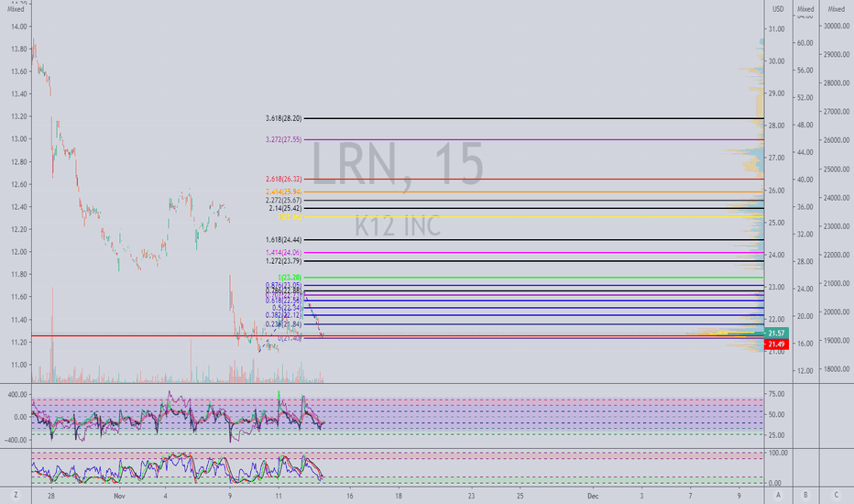854x504 pixels.
Task: Select the 2.272(25.67) Fibonacci level label
Action: 283,201
